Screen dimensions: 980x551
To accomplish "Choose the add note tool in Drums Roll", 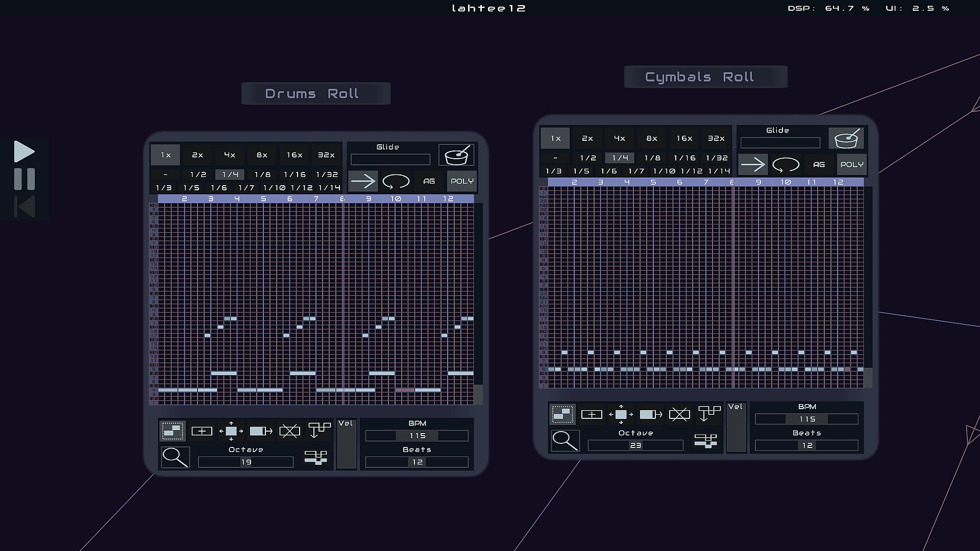I will tap(202, 431).
